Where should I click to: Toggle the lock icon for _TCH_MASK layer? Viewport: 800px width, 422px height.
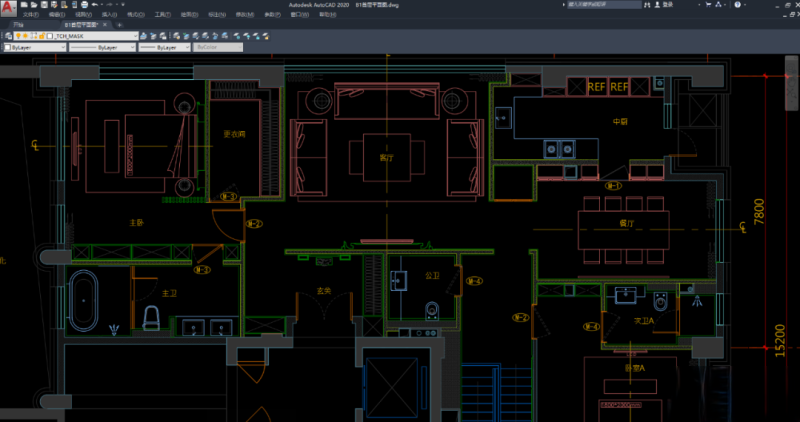click(37, 36)
